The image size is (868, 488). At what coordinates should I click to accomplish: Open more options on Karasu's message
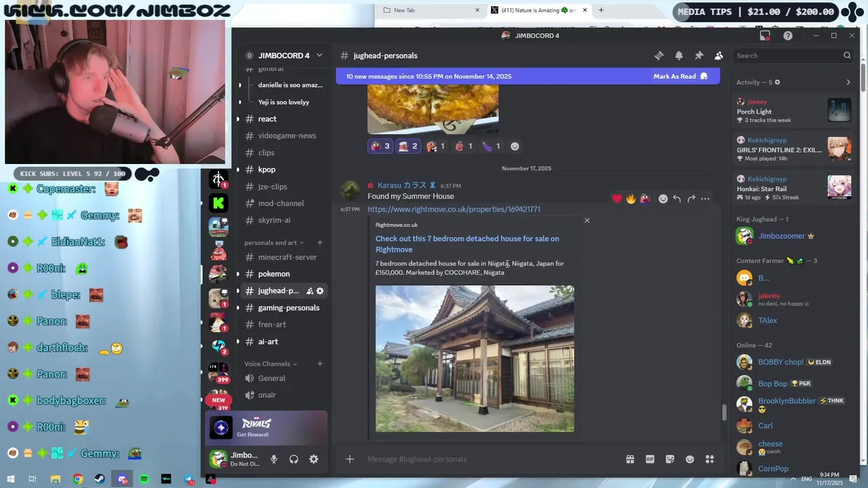click(705, 199)
